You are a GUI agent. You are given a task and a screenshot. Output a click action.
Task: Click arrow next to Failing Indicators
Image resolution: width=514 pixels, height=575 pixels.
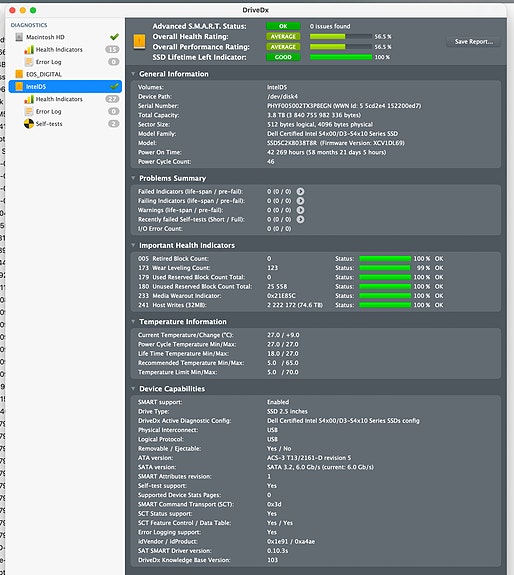[300, 201]
